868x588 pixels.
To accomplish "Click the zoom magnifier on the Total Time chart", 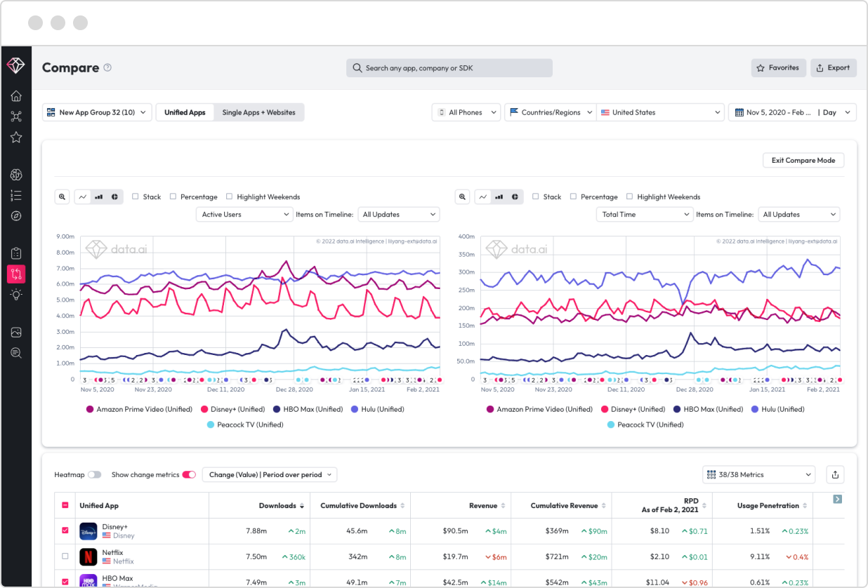I will 463,197.
